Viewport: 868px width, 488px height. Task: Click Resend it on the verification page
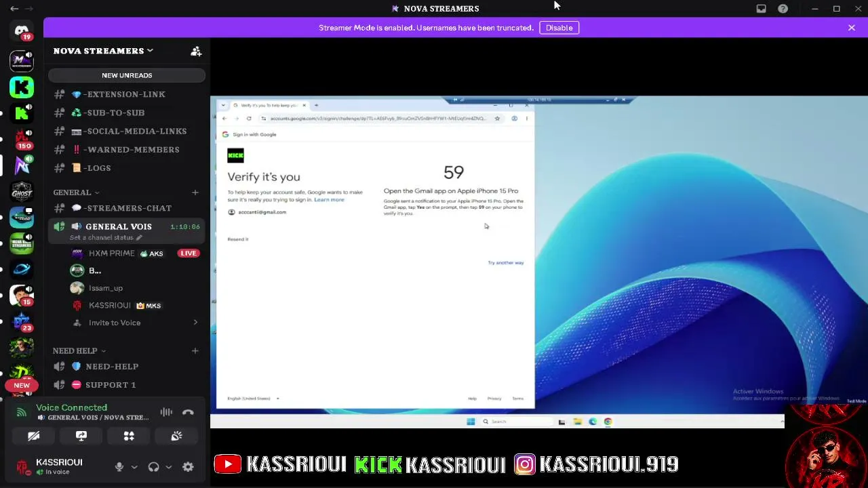click(x=238, y=239)
